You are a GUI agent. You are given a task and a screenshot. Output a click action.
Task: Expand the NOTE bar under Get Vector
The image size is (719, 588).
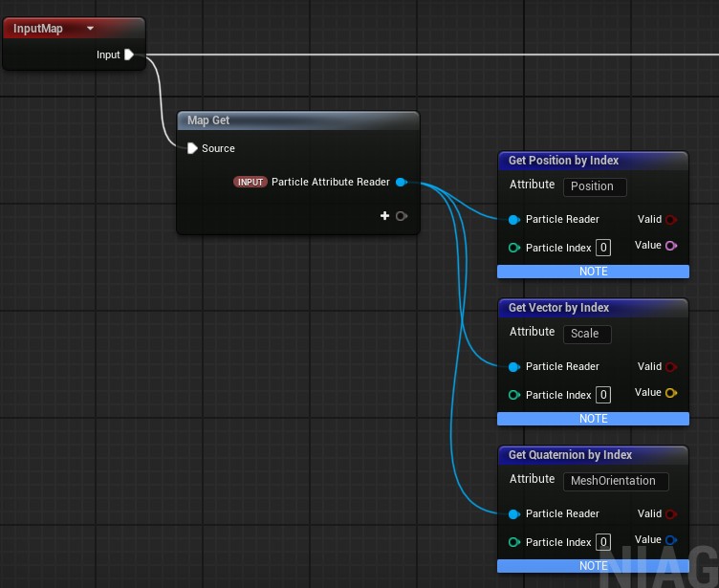pyautogui.click(x=593, y=419)
